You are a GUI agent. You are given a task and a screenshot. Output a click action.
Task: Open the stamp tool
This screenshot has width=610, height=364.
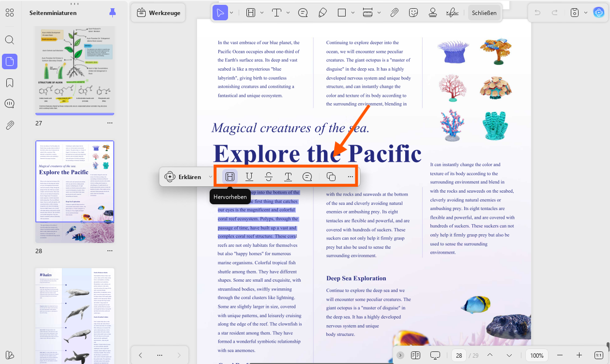coord(433,13)
